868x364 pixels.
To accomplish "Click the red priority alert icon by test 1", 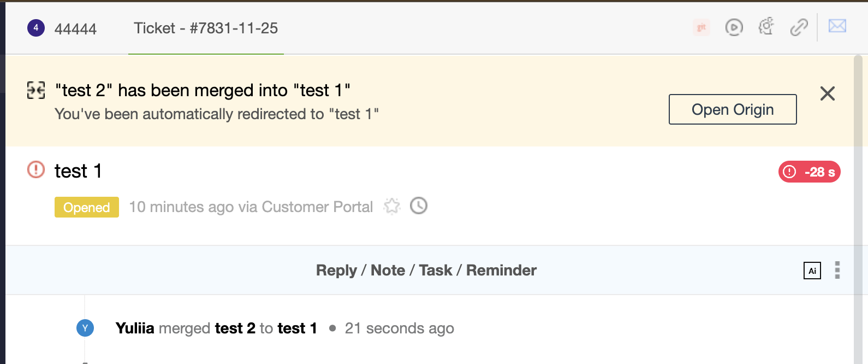I will point(36,170).
